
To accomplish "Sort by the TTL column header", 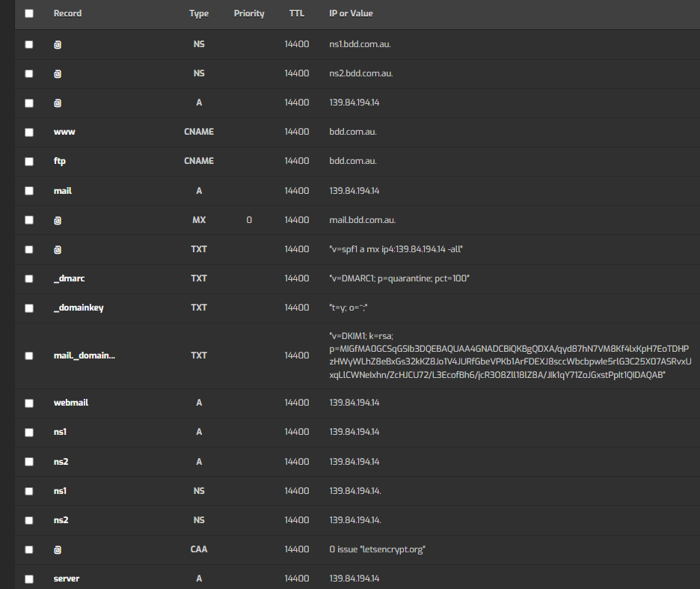I will click(297, 13).
